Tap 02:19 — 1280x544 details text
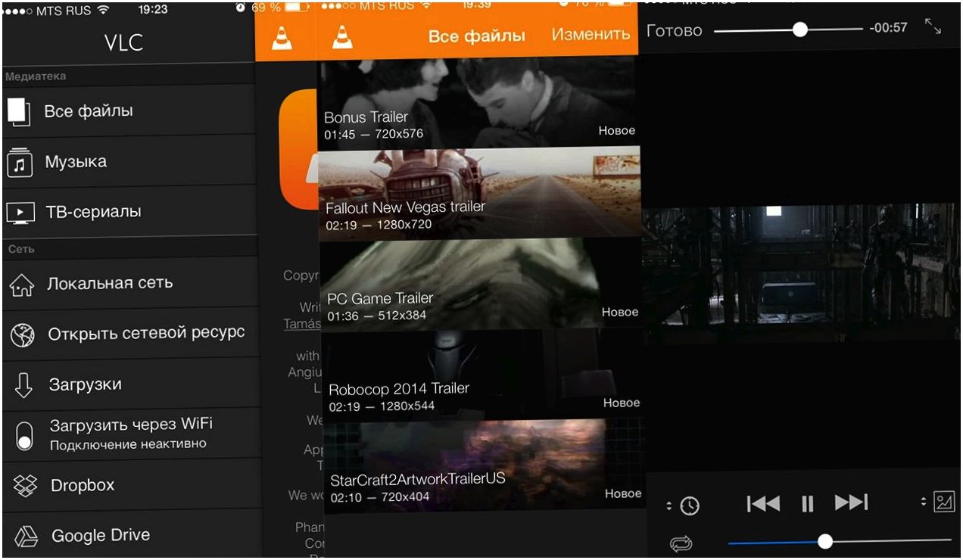Screen dimensions: 963x560 pyautogui.click(x=382, y=407)
